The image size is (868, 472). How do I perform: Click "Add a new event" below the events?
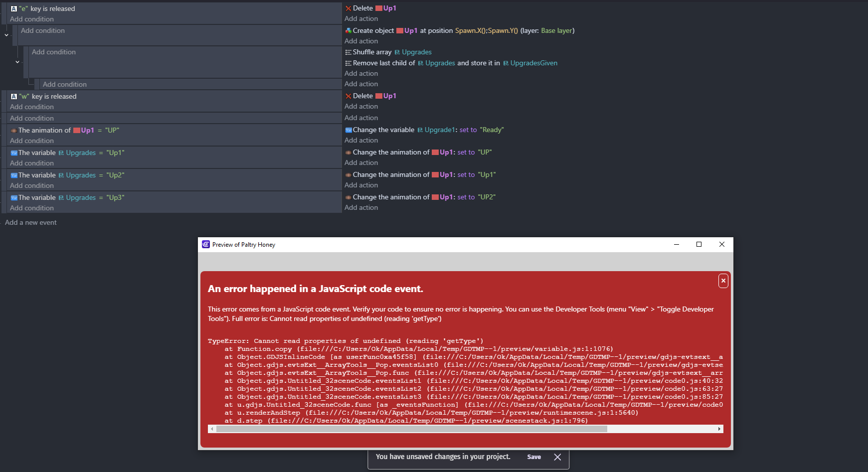(31, 223)
